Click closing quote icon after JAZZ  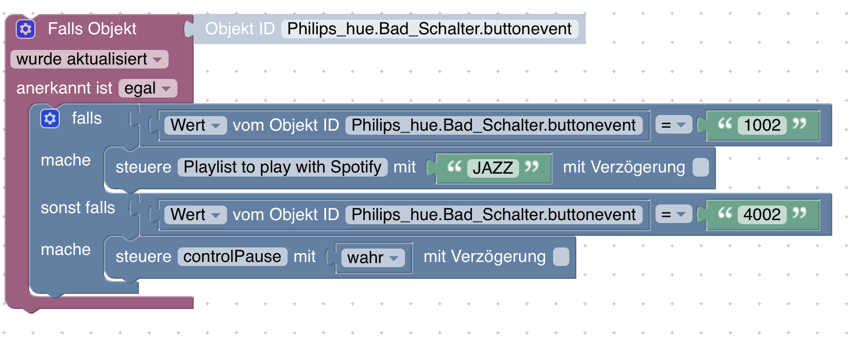click(531, 167)
